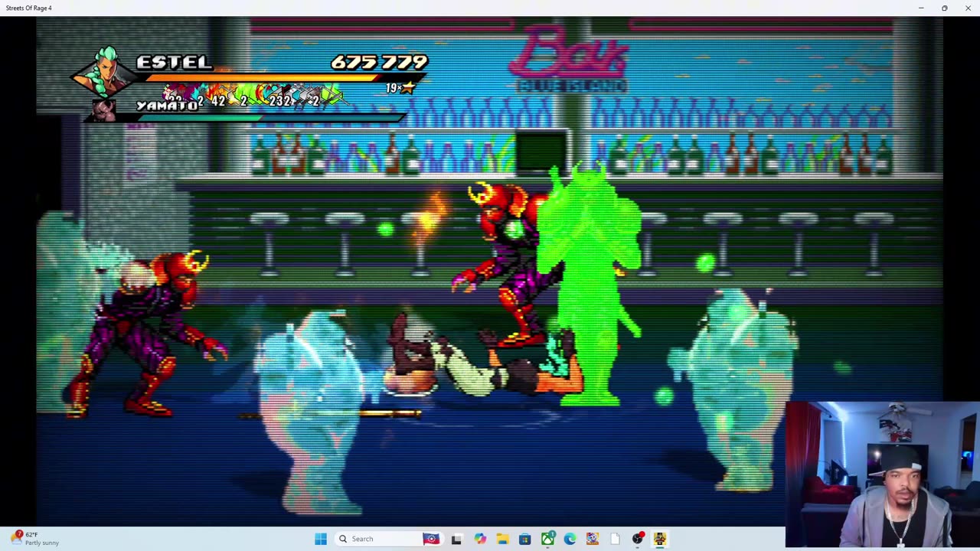Screen dimensions: 980x551
Task: Click the pink Bar Blue Island neon sign
Action: (571, 59)
